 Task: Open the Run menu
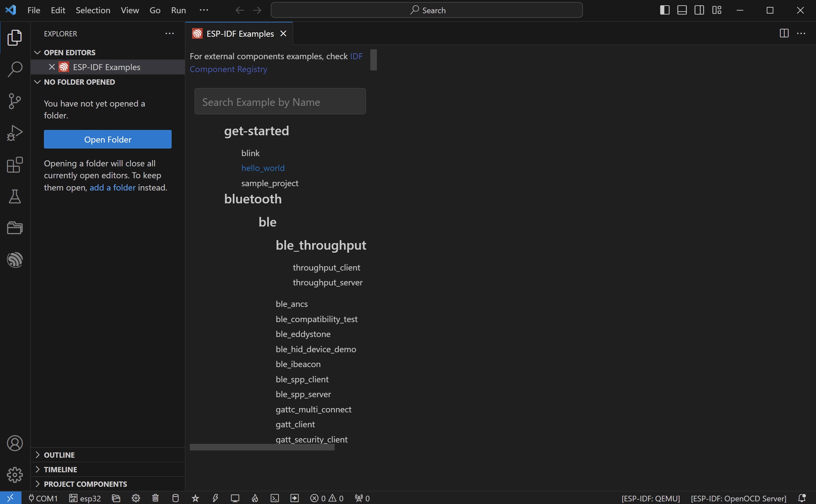tap(178, 10)
